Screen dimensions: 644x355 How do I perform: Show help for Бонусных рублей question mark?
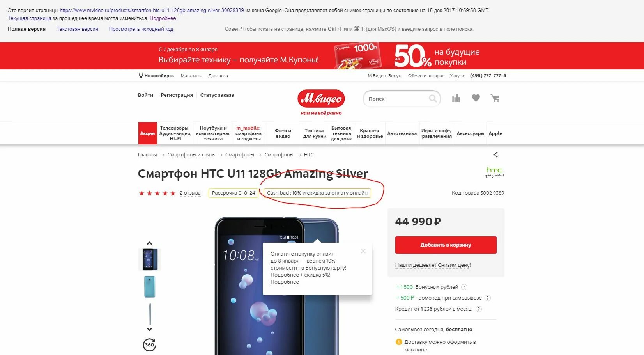pyautogui.click(x=464, y=287)
